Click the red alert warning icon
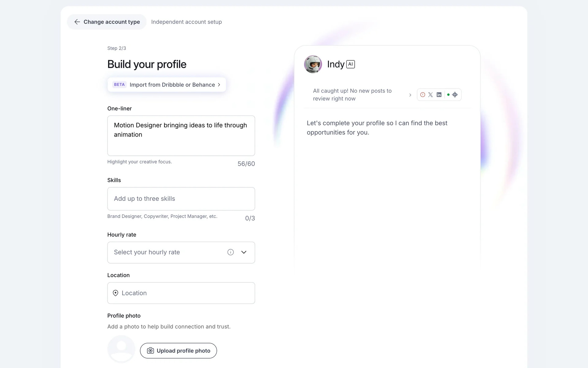588x368 pixels. tap(423, 95)
